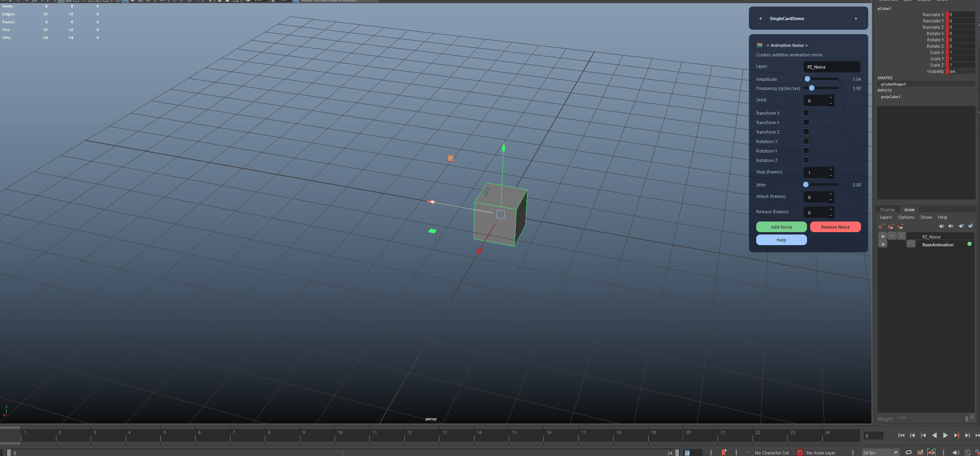
Task: Click the Amplitude slider handle
Action: tap(807, 79)
